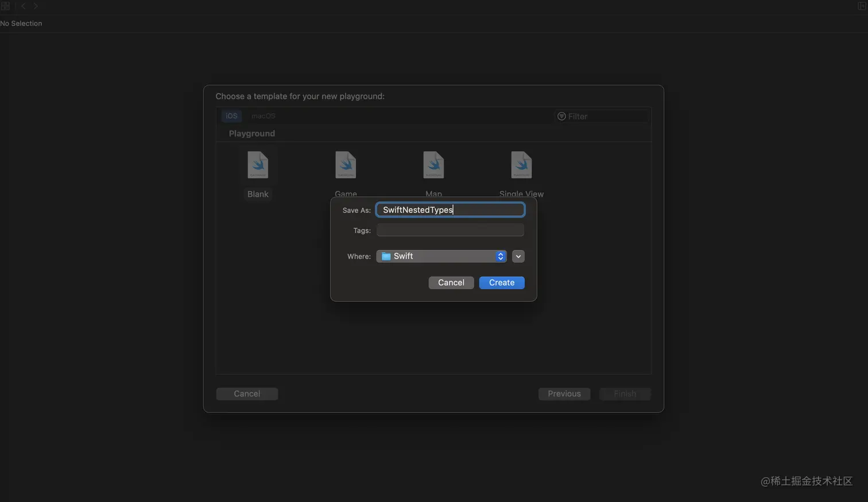Click the add editor icon at top right
Screen dimensions: 868x502
[862, 6]
